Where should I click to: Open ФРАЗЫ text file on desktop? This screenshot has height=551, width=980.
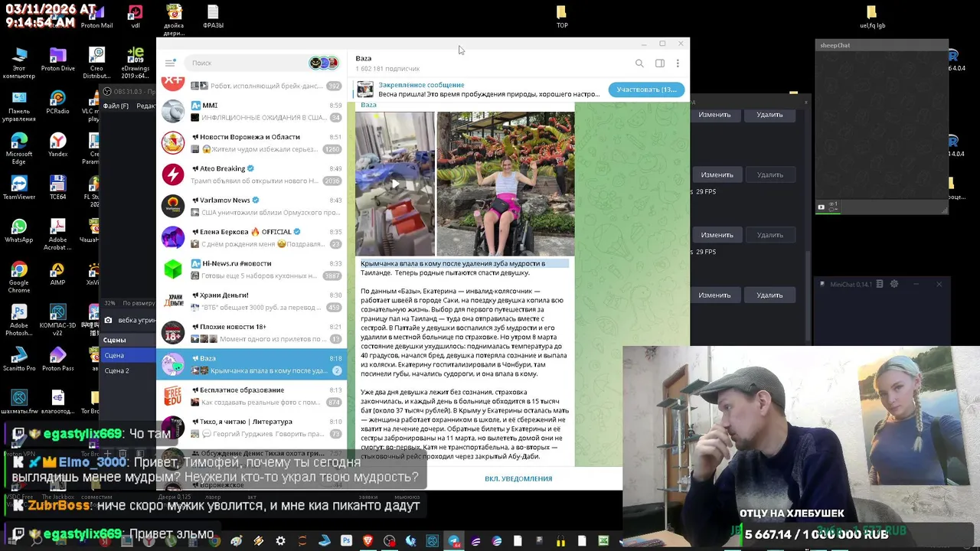coord(213,17)
